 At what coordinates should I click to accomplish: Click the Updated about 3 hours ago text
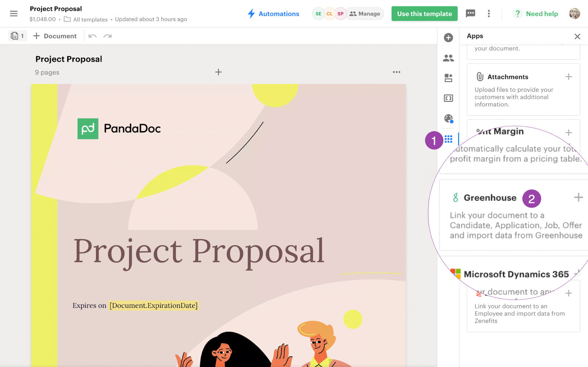pos(151,19)
